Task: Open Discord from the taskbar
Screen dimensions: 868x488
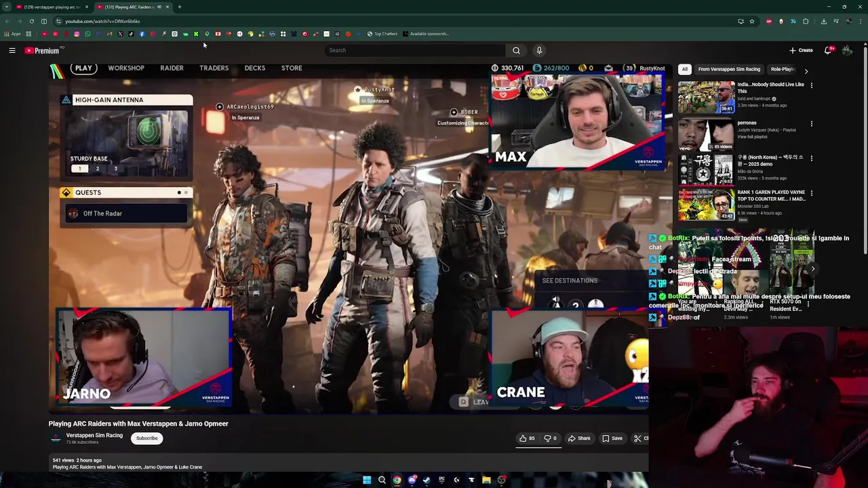Action: pos(412,480)
